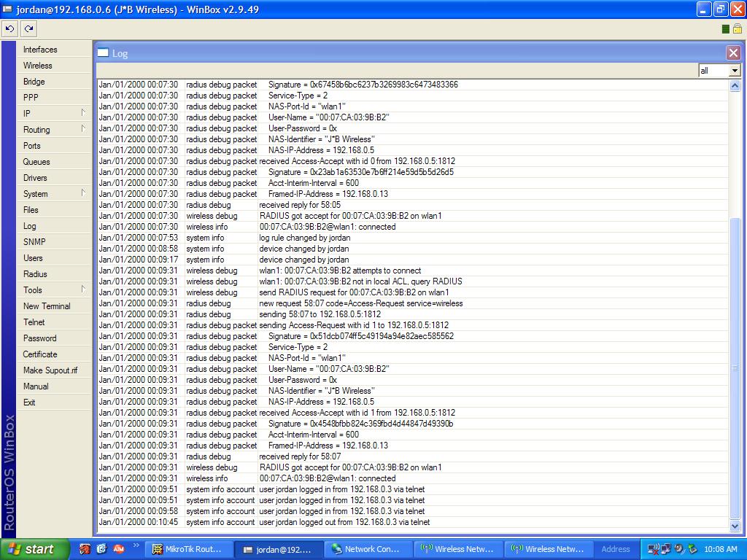This screenshot has height=560, width=747.
Task: Click disconnected network tray icon
Action: click(654, 550)
